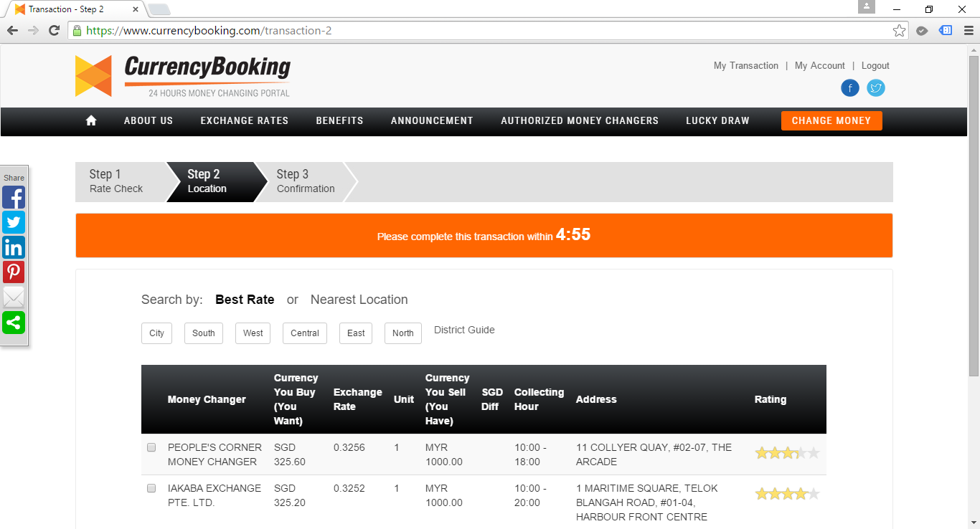Image resolution: width=980 pixels, height=529 pixels.
Task: Click the home icon in navigation bar
Action: 91,120
